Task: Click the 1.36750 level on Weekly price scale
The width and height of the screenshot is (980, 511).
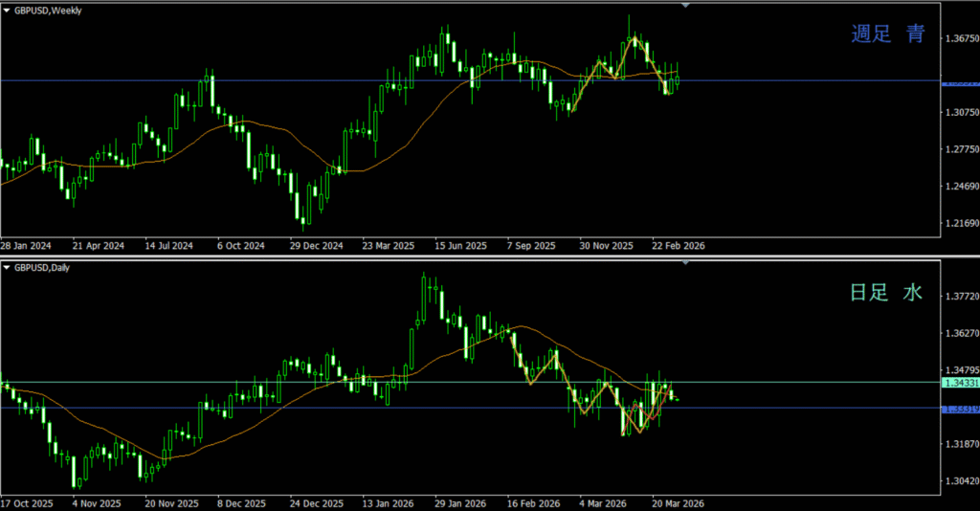Action: click(960, 39)
